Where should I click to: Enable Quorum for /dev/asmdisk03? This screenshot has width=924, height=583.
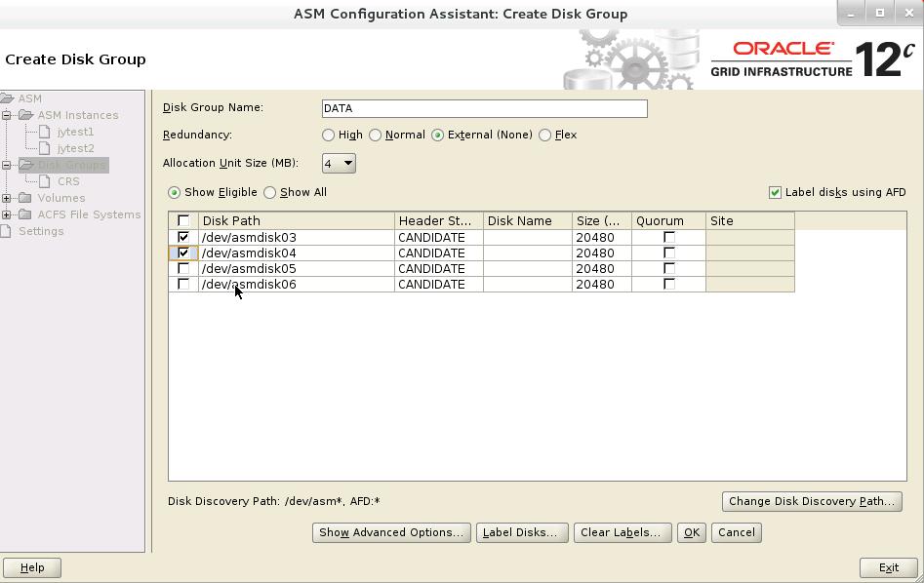[x=668, y=237]
